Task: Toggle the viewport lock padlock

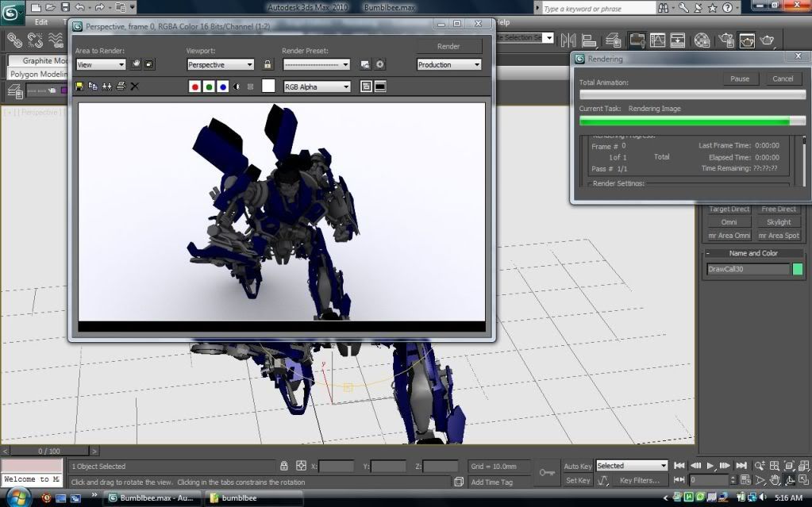Action: point(268,65)
